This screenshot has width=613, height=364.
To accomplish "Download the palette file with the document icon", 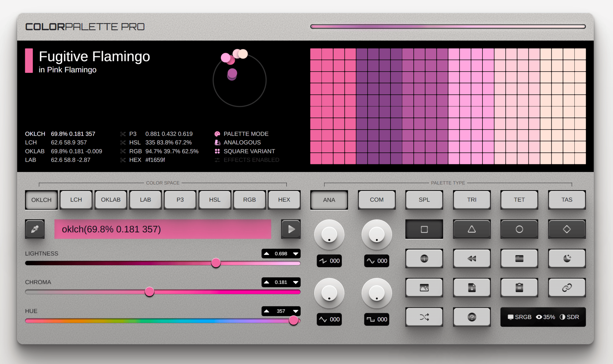I will [x=472, y=288].
